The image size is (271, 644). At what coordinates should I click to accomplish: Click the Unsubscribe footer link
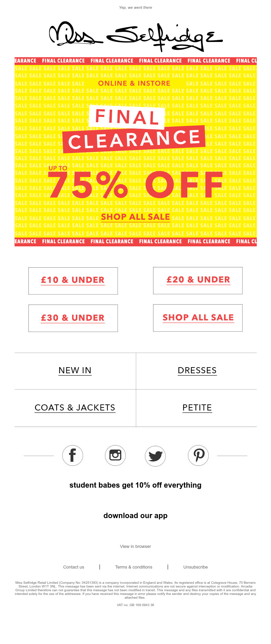(195, 567)
